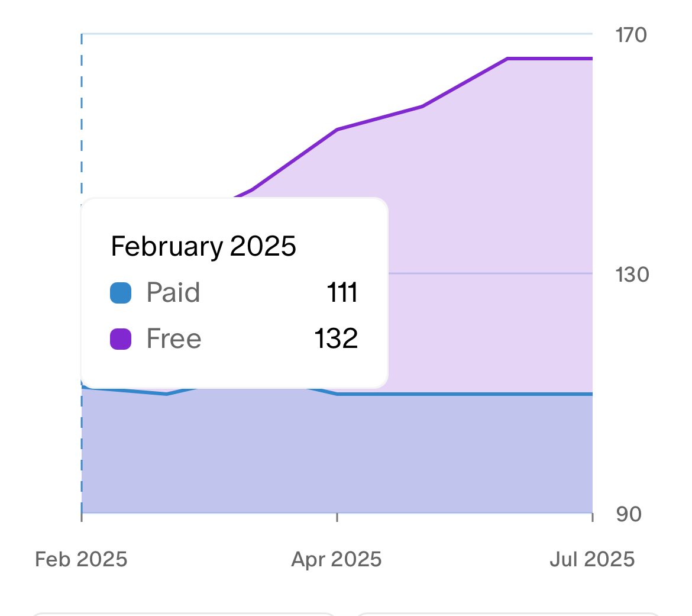This screenshot has height=616, width=692.
Task: Click the February 2025 tooltip title
Action: click(x=203, y=246)
